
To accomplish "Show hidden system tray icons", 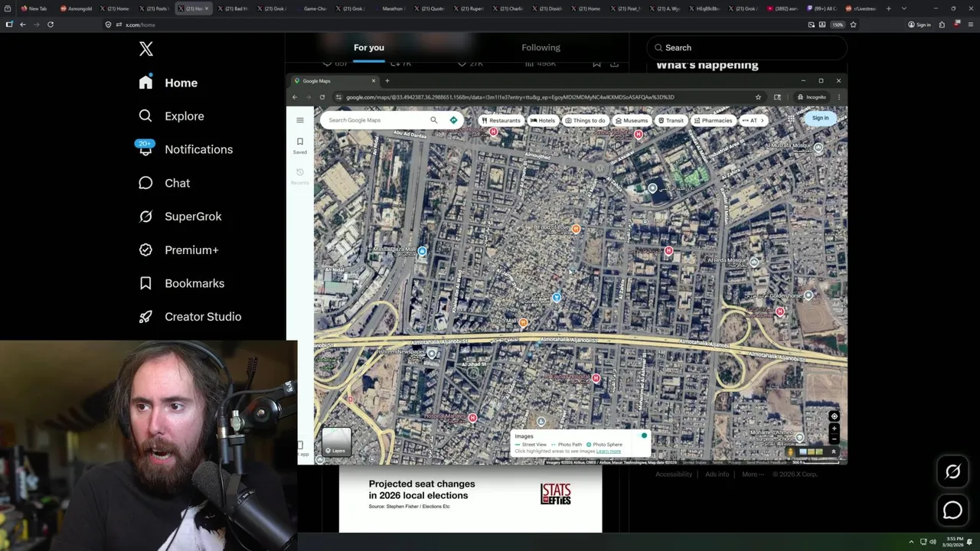I will point(911,542).
